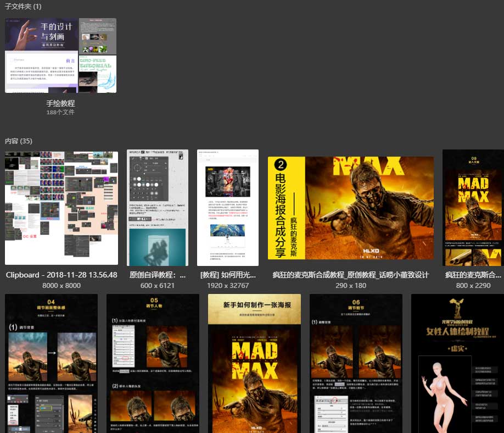Select the [教程] 如何用光 thumbnail

click(228, 208)
